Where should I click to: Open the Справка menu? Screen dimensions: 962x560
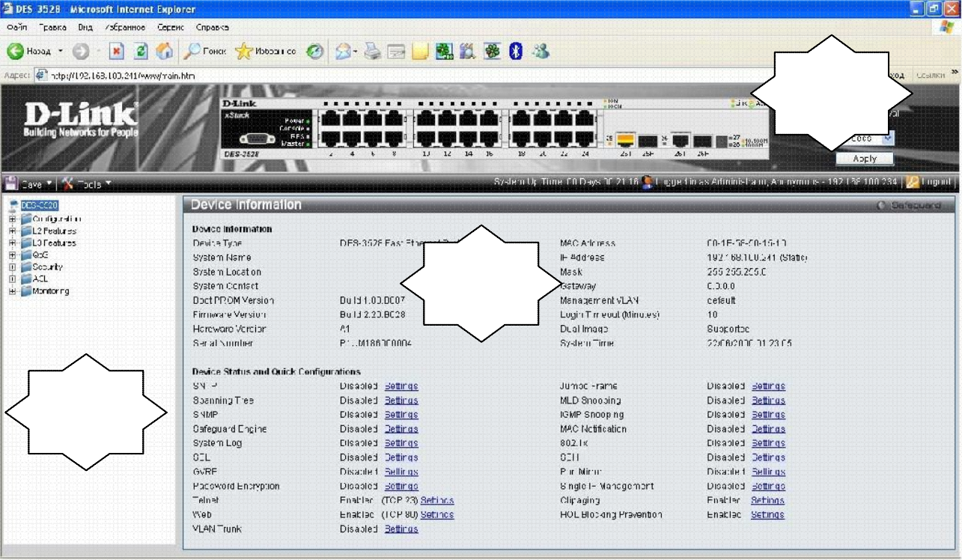[212, 27]
